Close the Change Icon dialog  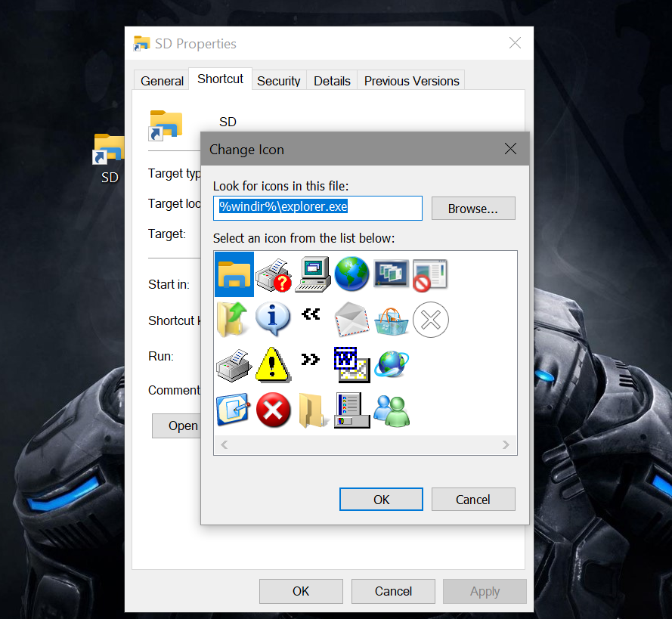coord(510,149)
